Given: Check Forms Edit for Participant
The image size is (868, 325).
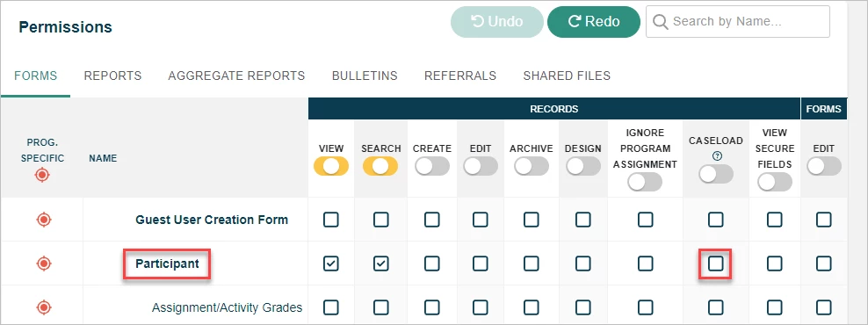Looking at the screenshot, I should click(x=824, y=264).
